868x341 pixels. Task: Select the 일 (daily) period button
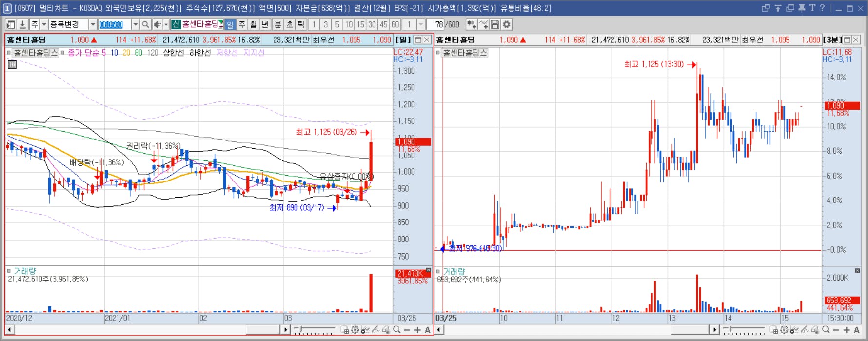click(230, 24)
